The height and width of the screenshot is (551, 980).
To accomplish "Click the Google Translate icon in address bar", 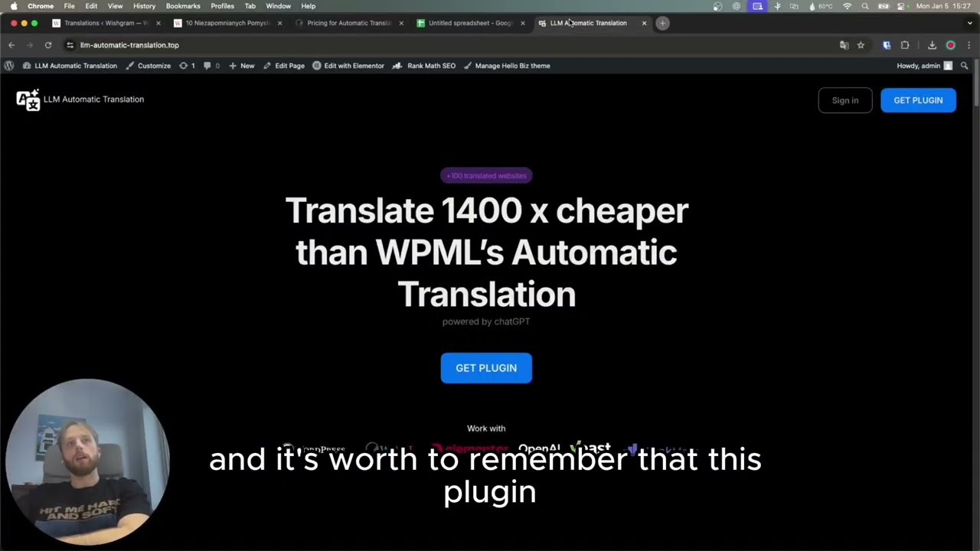I will pyautogui.click(x=844, y=45).
